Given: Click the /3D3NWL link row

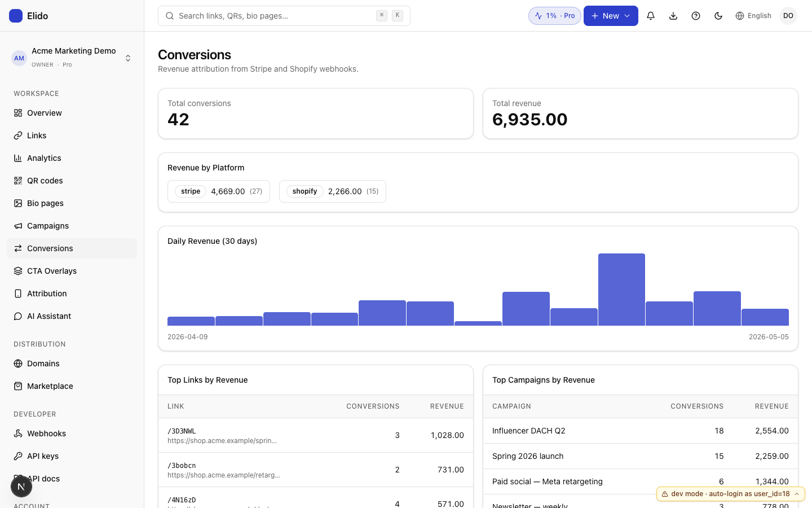Looking at the screenshot, I should (x=316, y=435).
